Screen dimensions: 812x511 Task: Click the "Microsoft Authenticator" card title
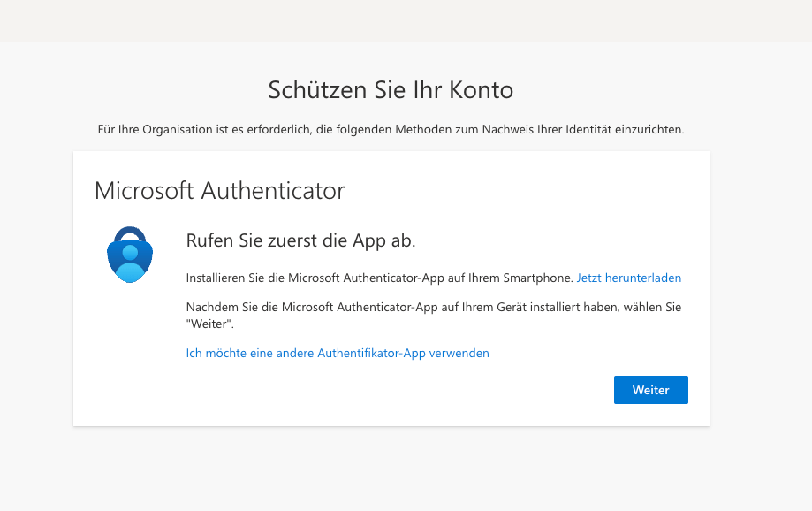point(219,190)
